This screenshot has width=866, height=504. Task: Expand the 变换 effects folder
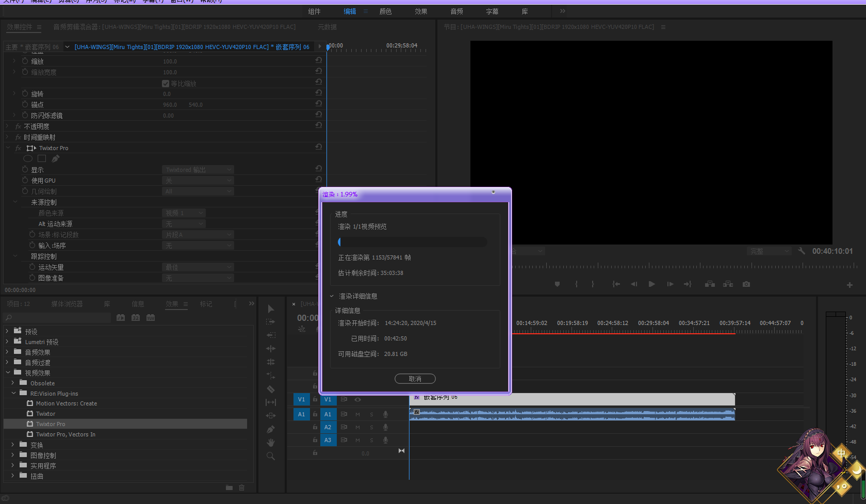pos(13,445)
